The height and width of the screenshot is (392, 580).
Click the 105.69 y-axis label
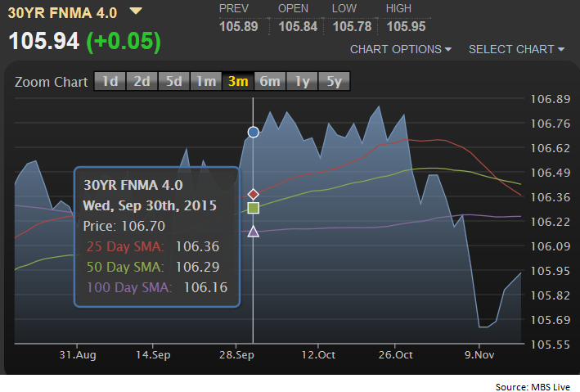(x=551, y=319)
